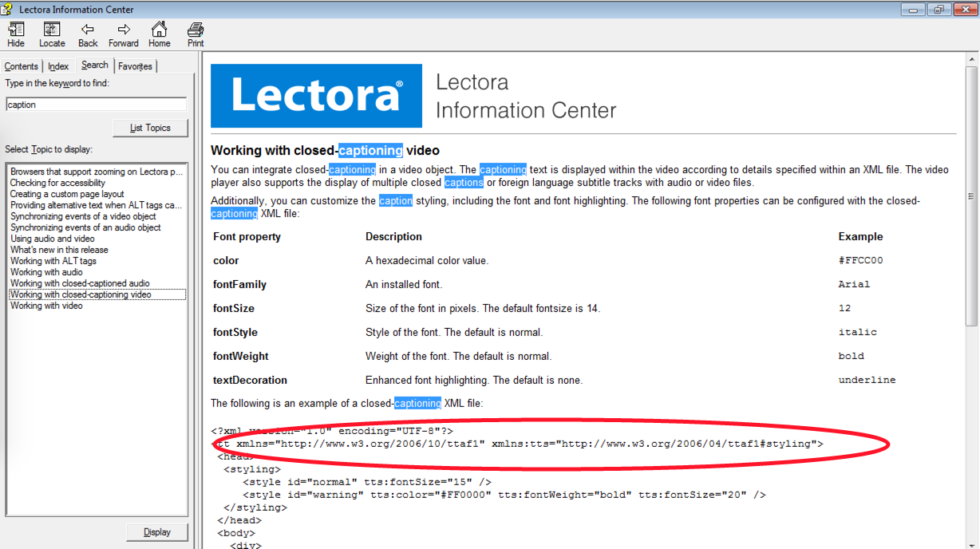The width and height of the screenshot is (980, 549).
Task: Click the List Topics button
Action: 151,128
